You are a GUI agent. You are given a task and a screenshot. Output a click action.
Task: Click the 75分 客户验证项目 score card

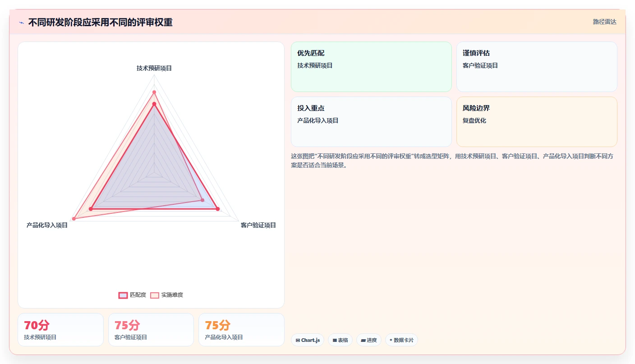point(151,330)
